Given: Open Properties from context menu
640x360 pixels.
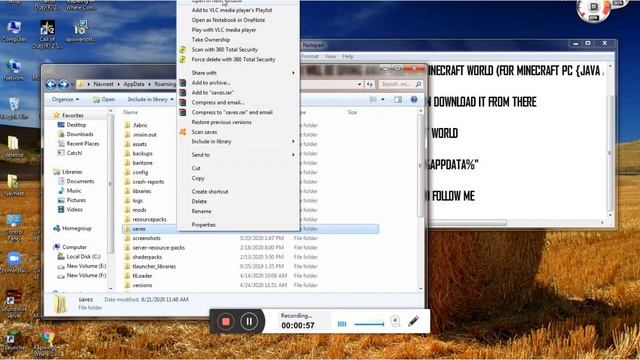Looking at the screenshot, I should [x=204, y=225].
